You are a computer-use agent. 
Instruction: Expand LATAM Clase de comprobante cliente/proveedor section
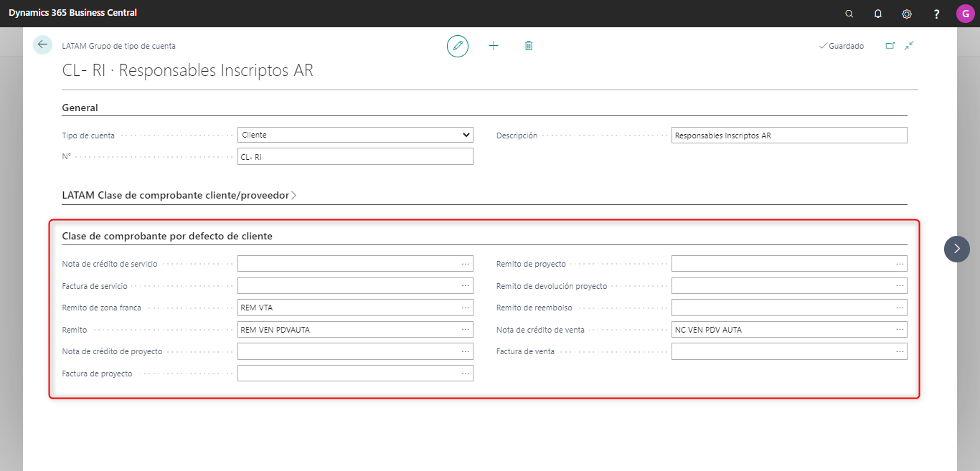[179, 195]
